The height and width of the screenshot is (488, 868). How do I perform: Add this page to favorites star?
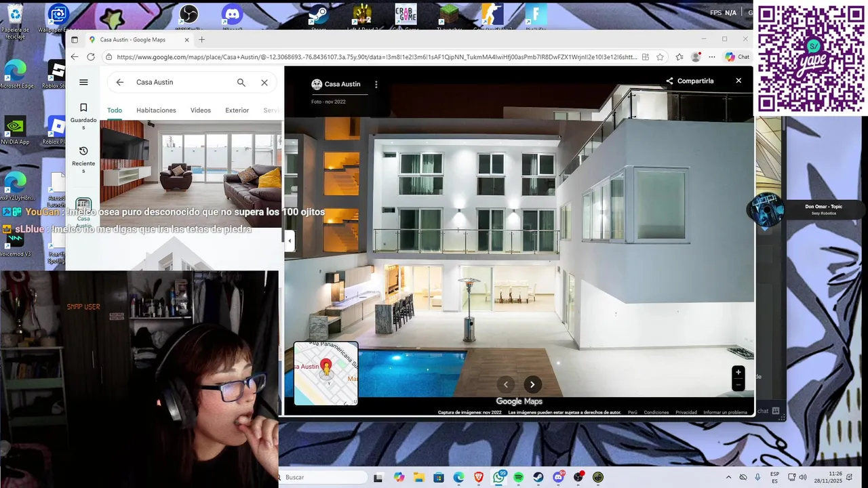click(x=660, y=57)
